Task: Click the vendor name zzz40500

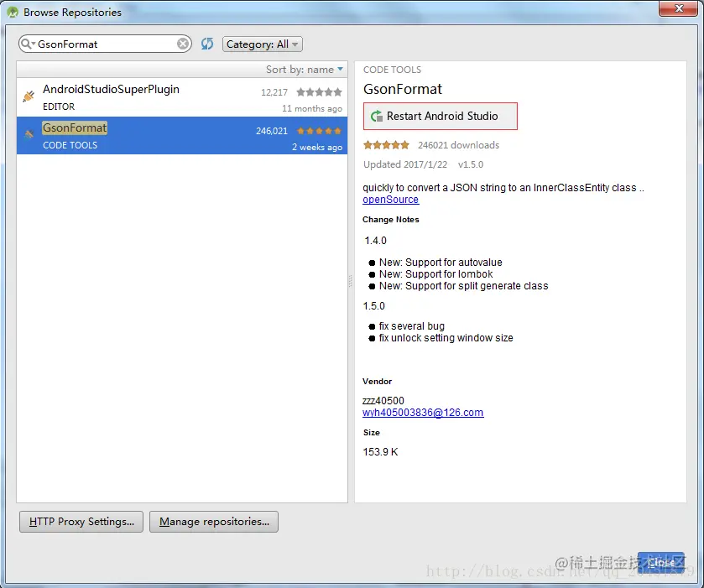Action: point(383,400)
